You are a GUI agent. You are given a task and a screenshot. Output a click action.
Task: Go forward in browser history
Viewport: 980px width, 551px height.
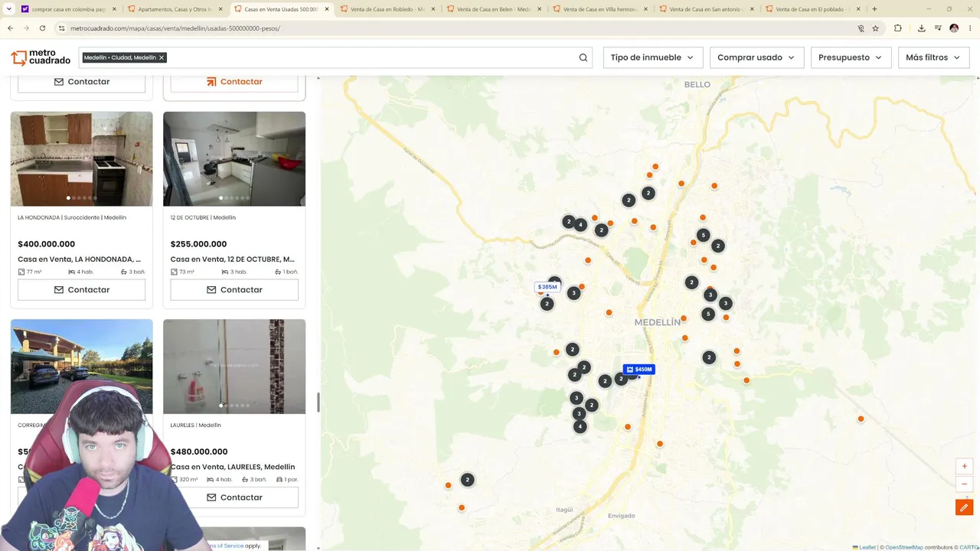click(x=26, y=28)
